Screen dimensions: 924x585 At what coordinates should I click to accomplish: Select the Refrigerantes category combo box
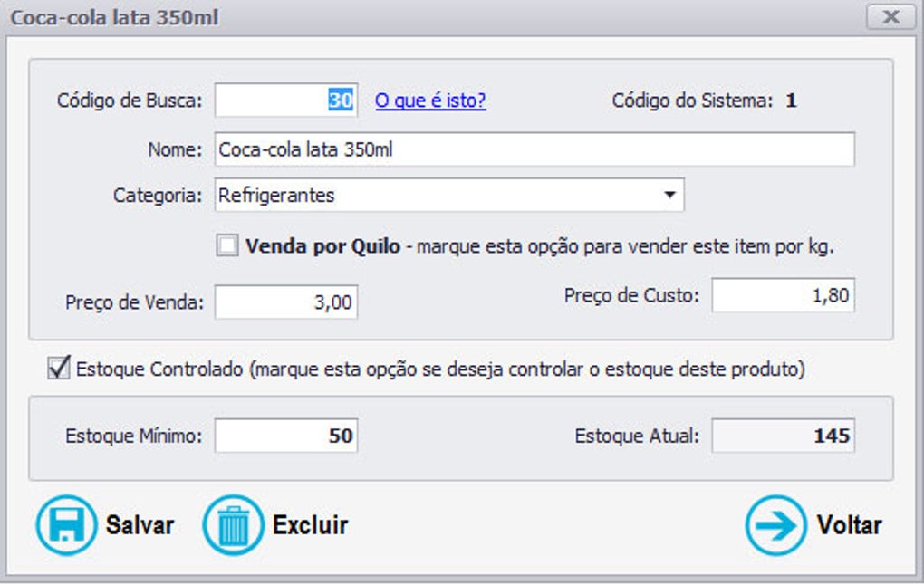point(435,195)
